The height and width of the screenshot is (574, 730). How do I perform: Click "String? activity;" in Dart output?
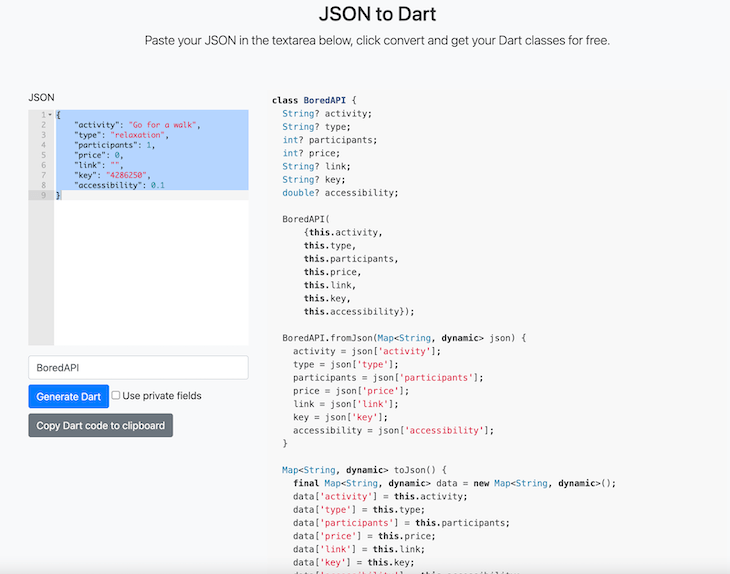pyautogui.click(x=327, y=114)
